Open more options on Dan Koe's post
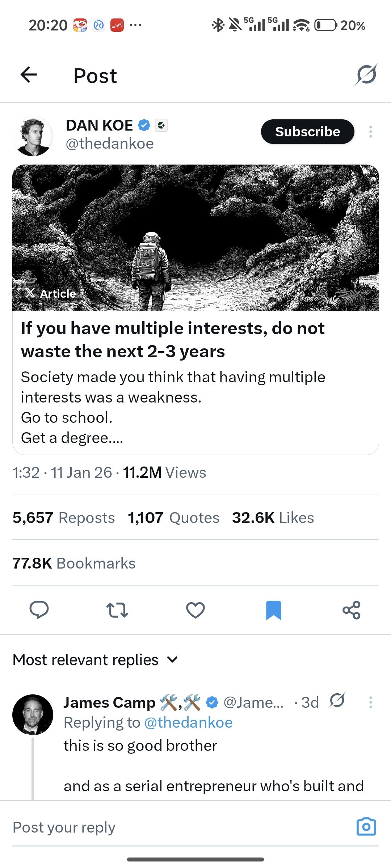The height and width of the screenshot is (868, 391). [x=370, y=132]
